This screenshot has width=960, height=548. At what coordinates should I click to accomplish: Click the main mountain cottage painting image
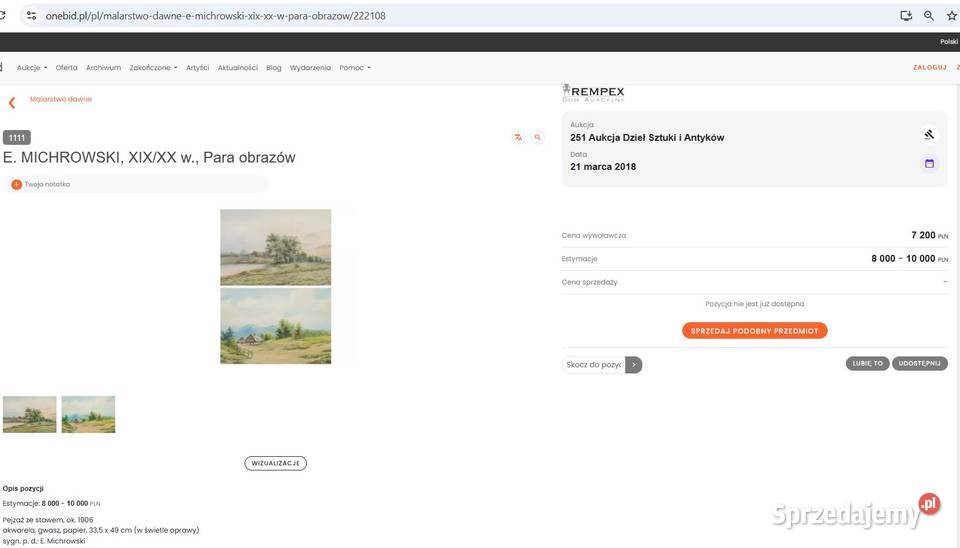[276, 326]
